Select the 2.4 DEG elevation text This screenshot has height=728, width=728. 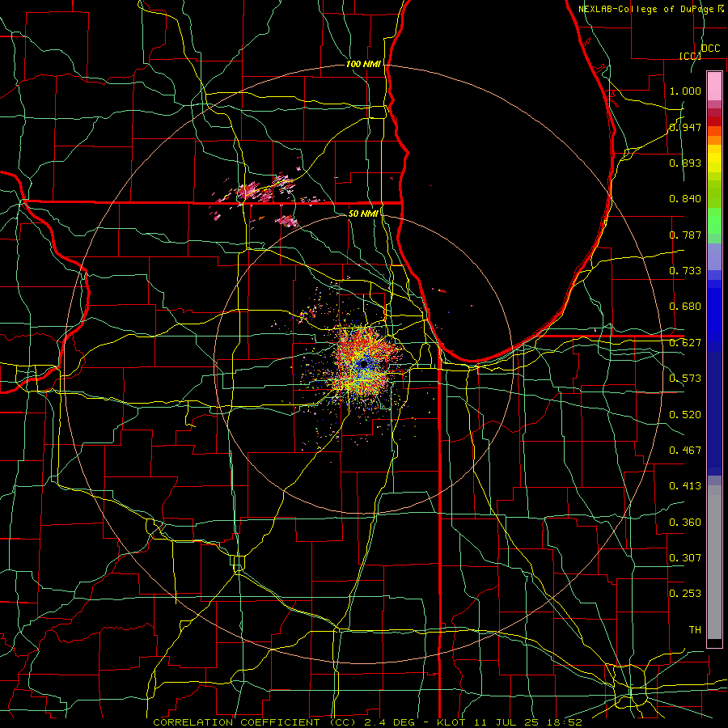coord(389,722)
